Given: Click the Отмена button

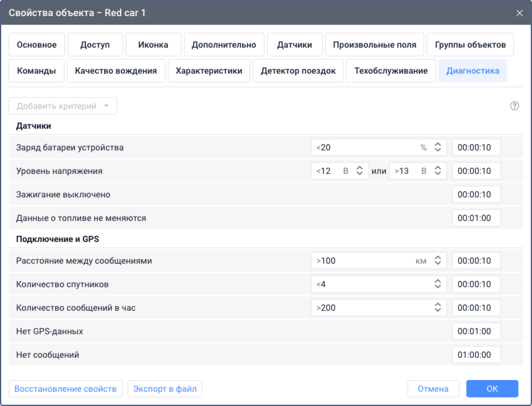Looking at the screenshot, I should point(433,389).
